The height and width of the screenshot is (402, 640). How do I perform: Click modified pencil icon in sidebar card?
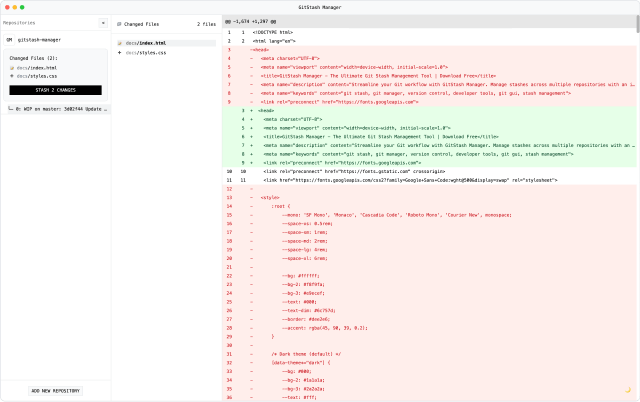[x=12, y=68]
